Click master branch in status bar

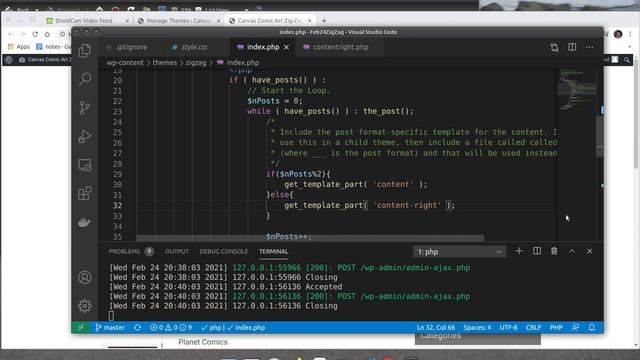[110, 327]
